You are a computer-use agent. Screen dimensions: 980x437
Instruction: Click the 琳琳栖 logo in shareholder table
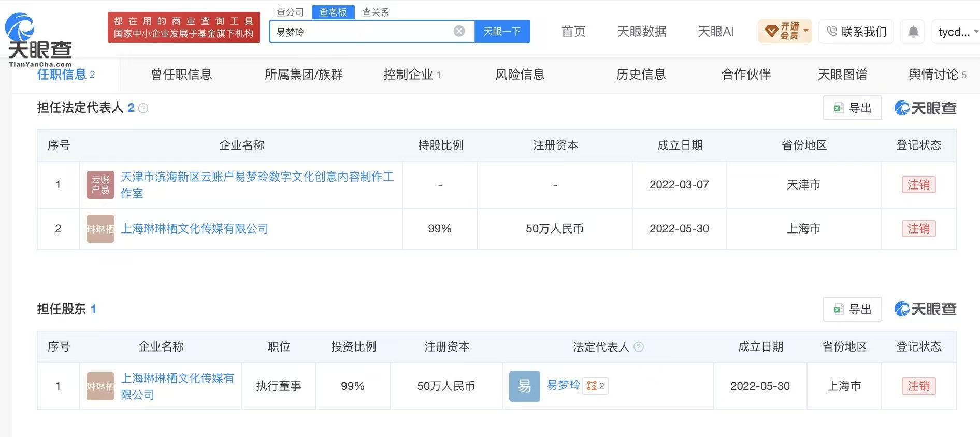pos(100,386)
